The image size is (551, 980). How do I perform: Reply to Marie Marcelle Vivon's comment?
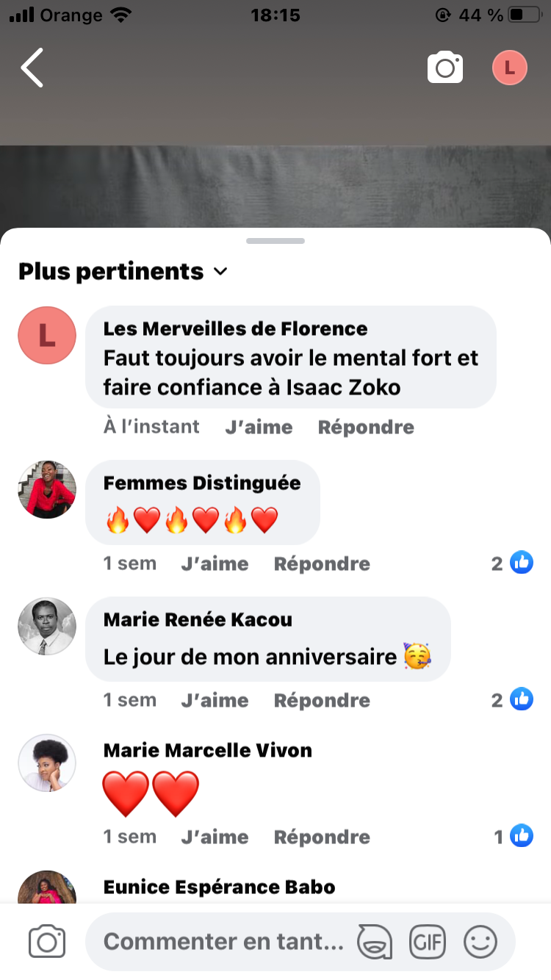click(322, 837)
